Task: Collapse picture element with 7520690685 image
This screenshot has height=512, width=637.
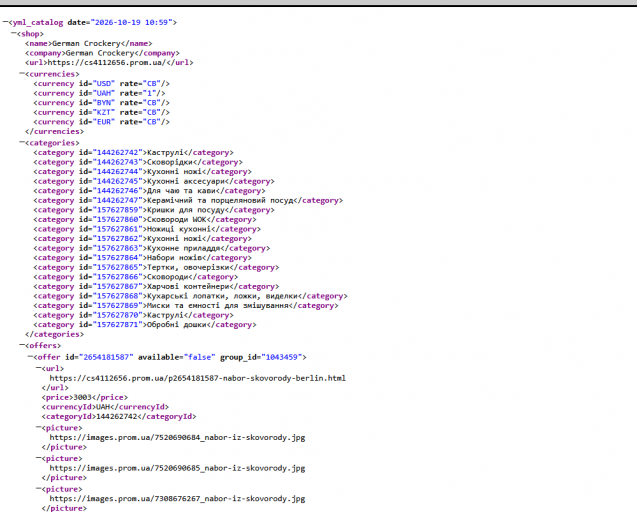Action: (38, 458)
